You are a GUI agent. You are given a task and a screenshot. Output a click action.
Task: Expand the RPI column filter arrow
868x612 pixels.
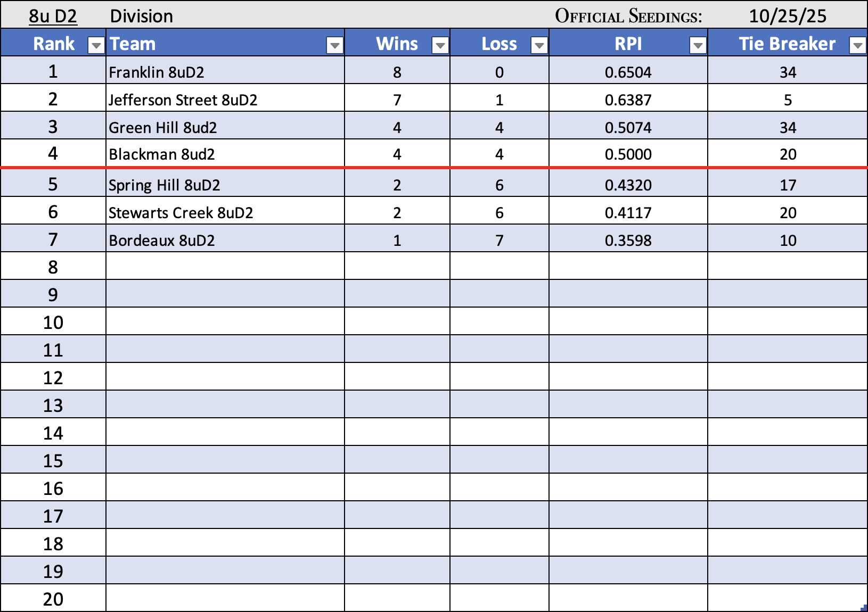coord(697,46)
